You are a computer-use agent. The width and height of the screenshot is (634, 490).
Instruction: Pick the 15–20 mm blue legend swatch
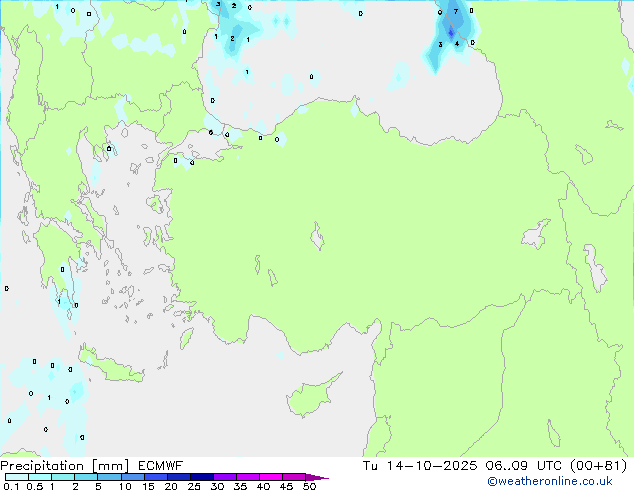click(155, 477)
